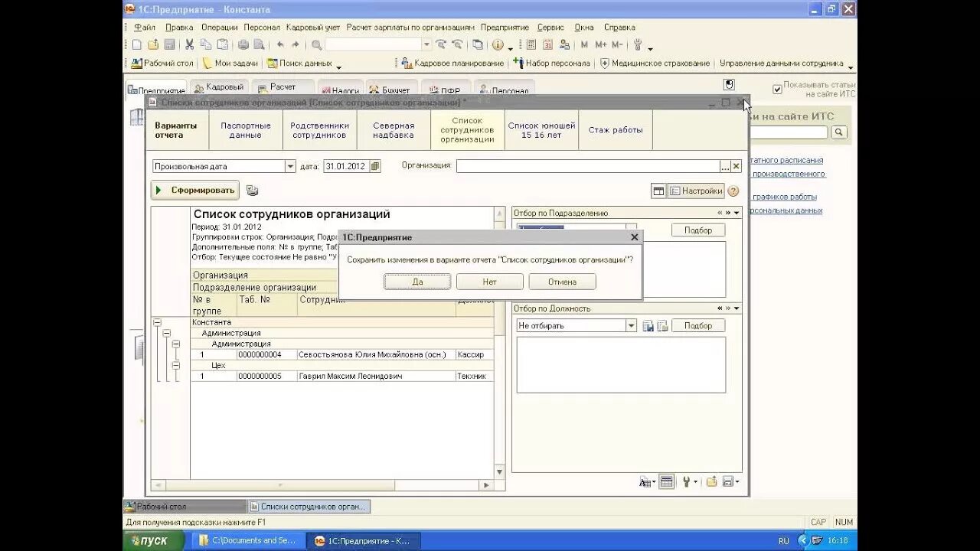The height and width of the screenshot is (551, 980).
Task: Click Подбор button for Должность filter
Action: click(698, 326)
